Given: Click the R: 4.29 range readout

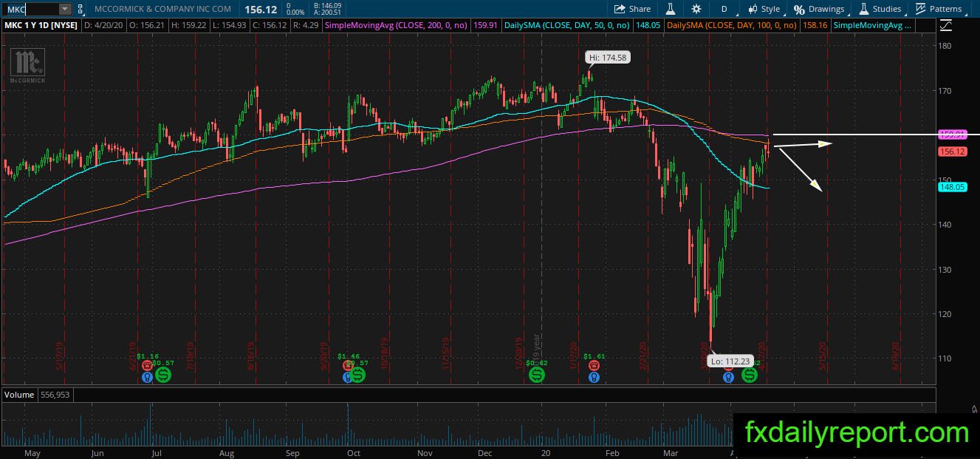Looking at the screenshot, I should point(306,25).
